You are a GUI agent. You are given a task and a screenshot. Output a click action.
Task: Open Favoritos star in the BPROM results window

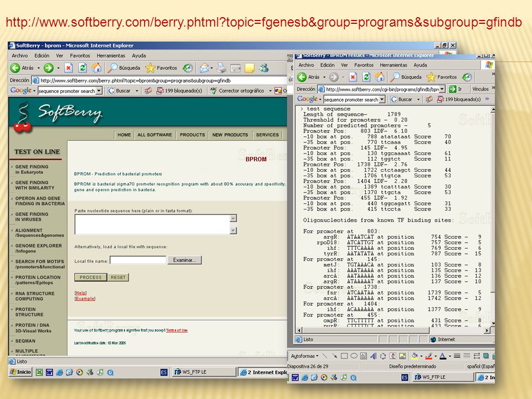(x=442, y=77)
